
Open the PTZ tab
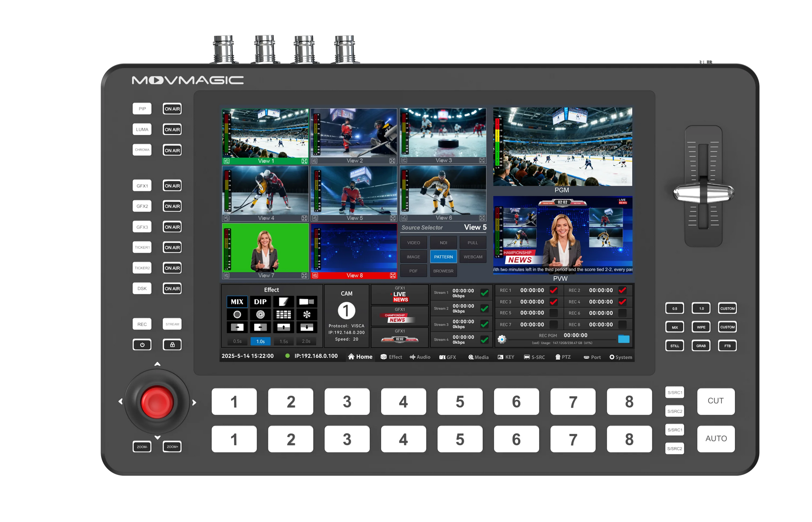click(563, 357)
